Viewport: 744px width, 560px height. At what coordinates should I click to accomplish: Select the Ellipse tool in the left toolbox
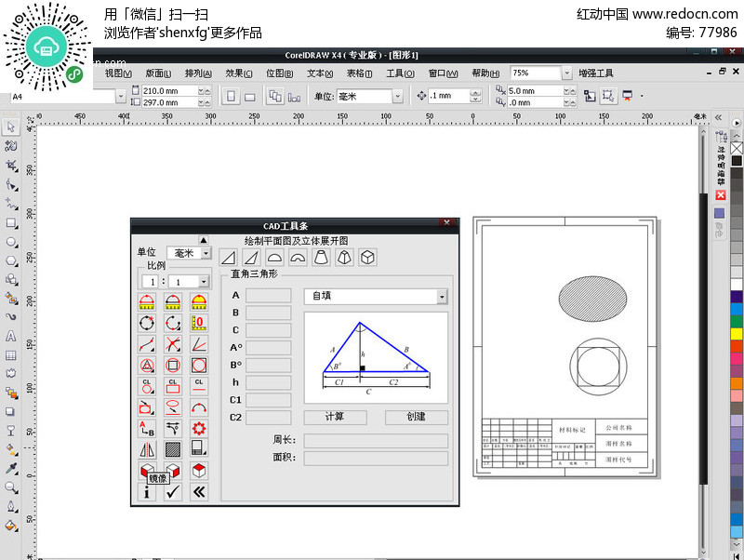11,242
